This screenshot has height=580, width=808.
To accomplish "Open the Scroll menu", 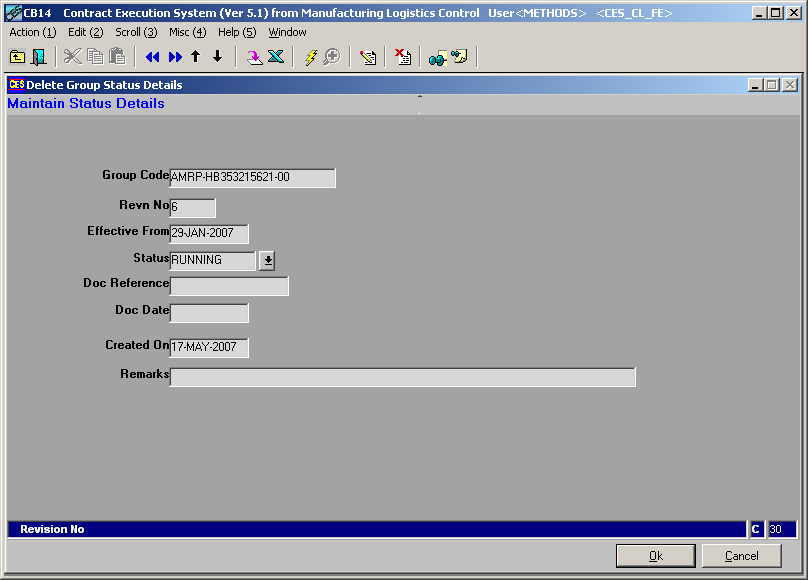I will pyautogui.click(x=136, y=32).
